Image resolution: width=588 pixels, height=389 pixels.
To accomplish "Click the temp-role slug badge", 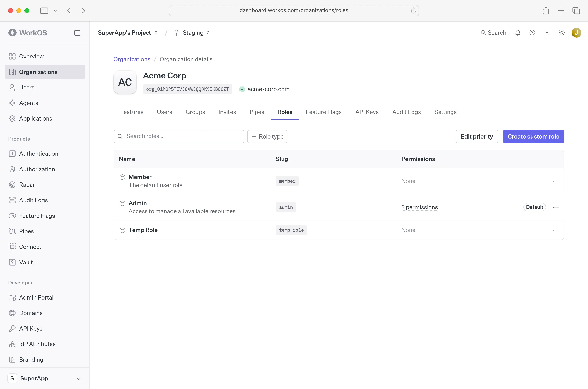I will [291, 230].
